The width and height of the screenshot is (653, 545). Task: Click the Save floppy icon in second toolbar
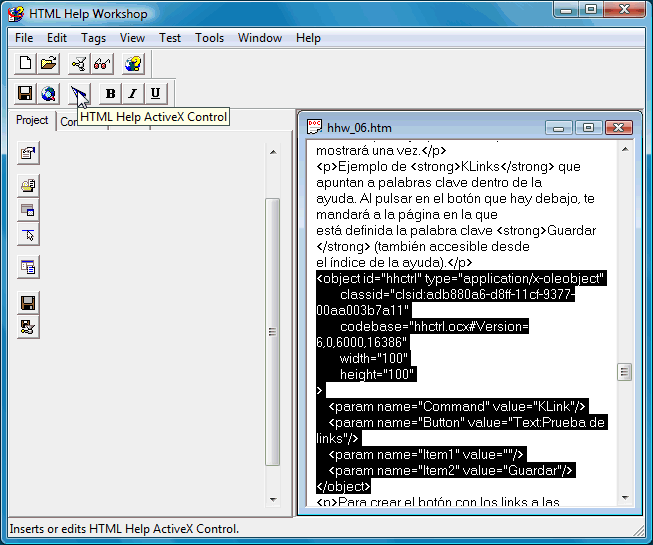click(25, 93)
